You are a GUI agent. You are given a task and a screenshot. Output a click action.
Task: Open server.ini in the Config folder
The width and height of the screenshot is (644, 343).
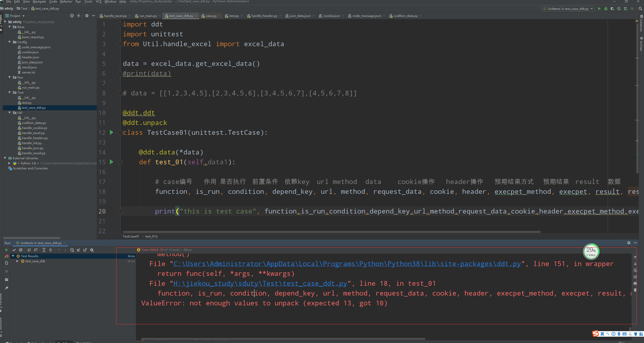(x=28, y=72)
